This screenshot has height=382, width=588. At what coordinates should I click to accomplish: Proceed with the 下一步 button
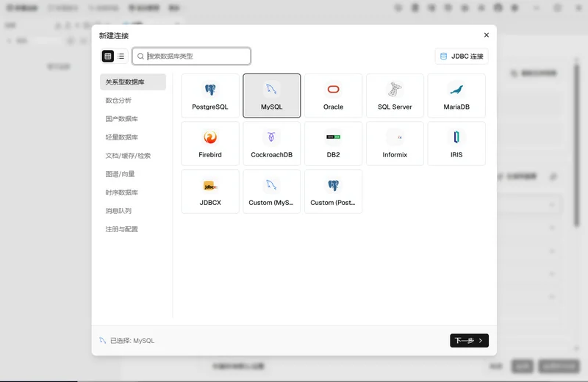pos(469,340)
